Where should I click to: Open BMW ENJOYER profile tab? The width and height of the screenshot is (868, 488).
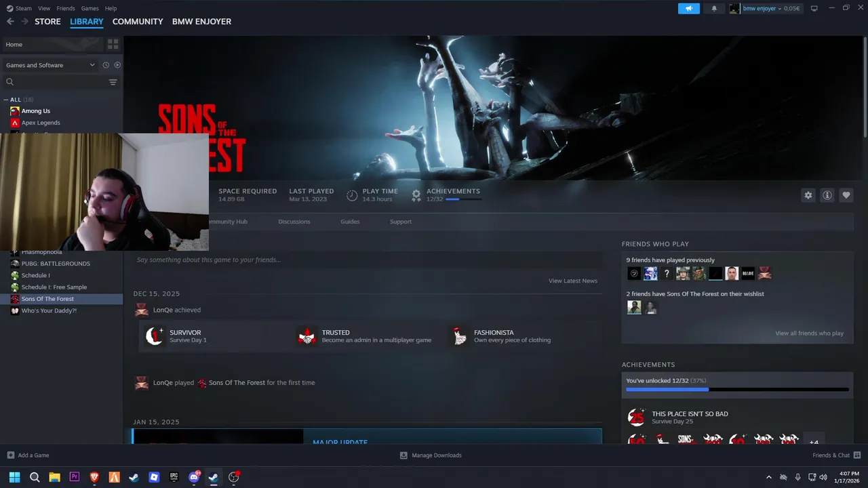201,22
